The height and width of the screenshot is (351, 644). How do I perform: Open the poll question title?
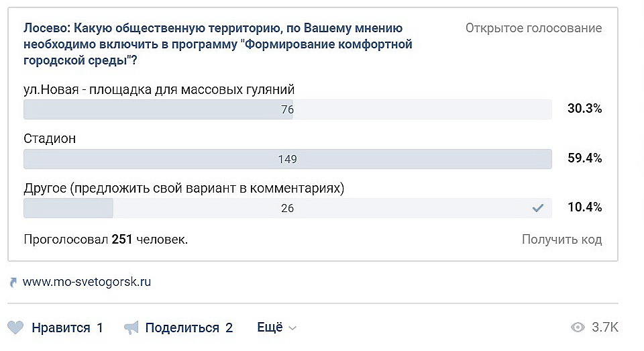[217, 44]
